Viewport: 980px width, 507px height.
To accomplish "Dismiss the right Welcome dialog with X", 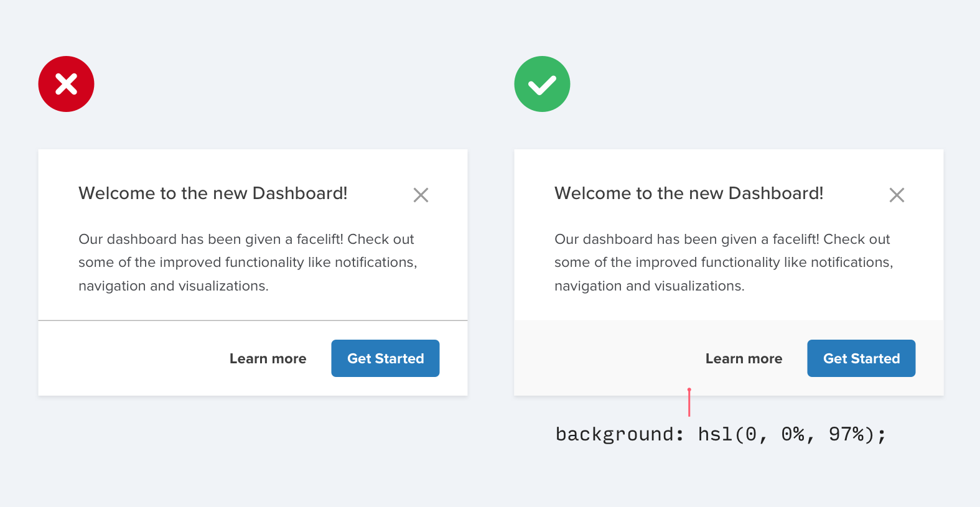I will point(897,195).
